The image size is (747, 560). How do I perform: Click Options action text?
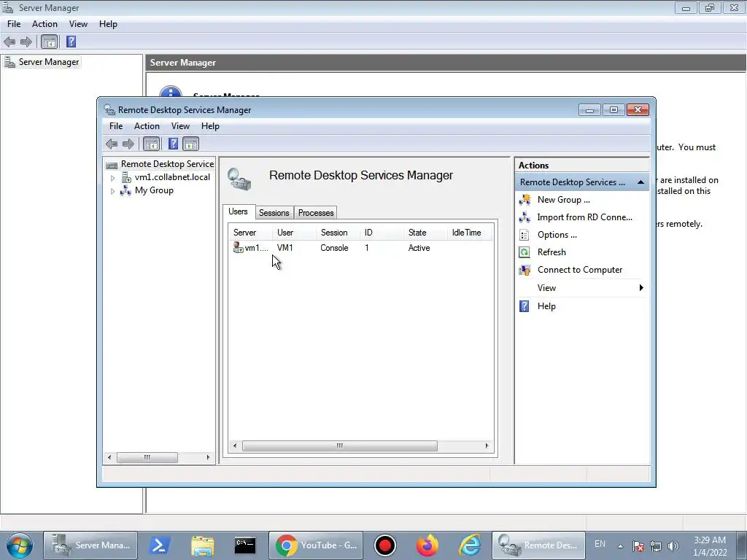coord(557,235)
